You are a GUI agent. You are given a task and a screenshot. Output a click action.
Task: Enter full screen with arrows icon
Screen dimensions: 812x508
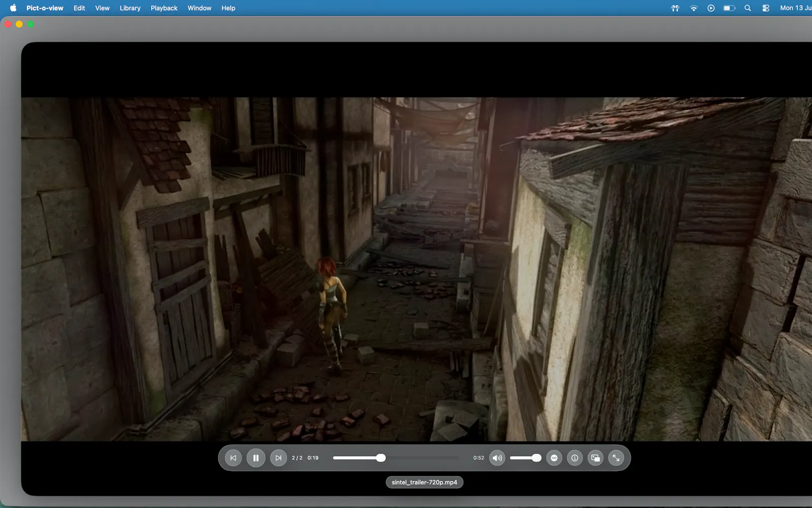tap(616, 458)
